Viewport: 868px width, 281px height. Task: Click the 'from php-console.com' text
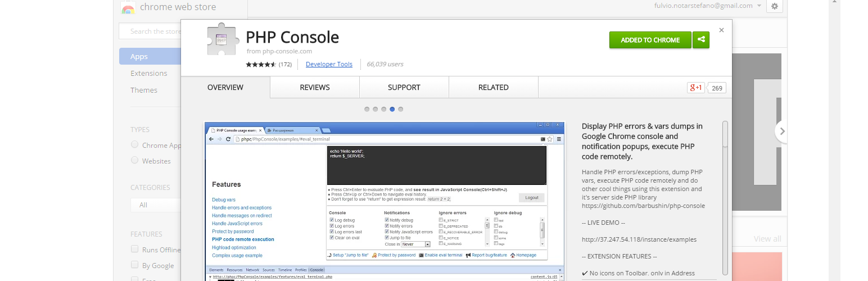pos(279,51)
